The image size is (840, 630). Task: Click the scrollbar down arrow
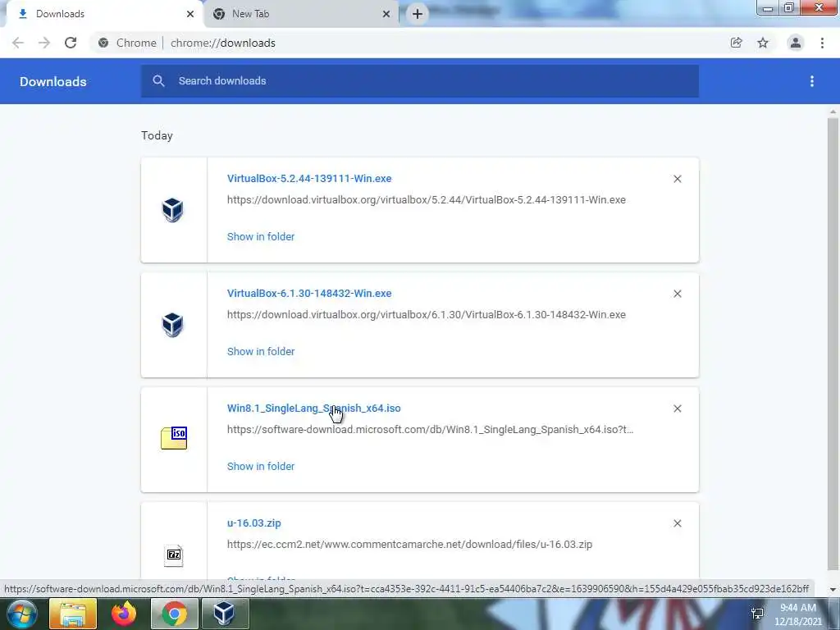833,589
